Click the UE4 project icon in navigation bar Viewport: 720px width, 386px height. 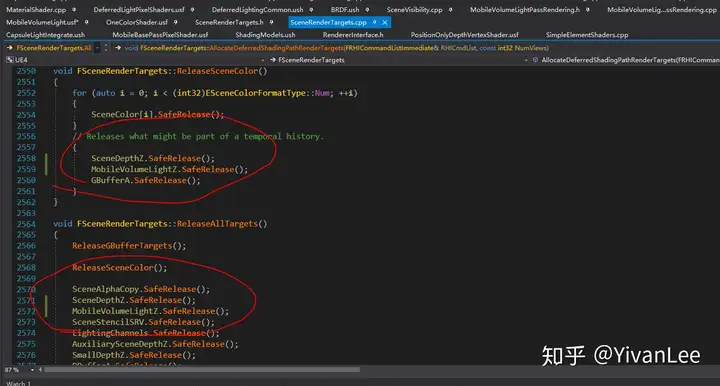coord(9,60)
